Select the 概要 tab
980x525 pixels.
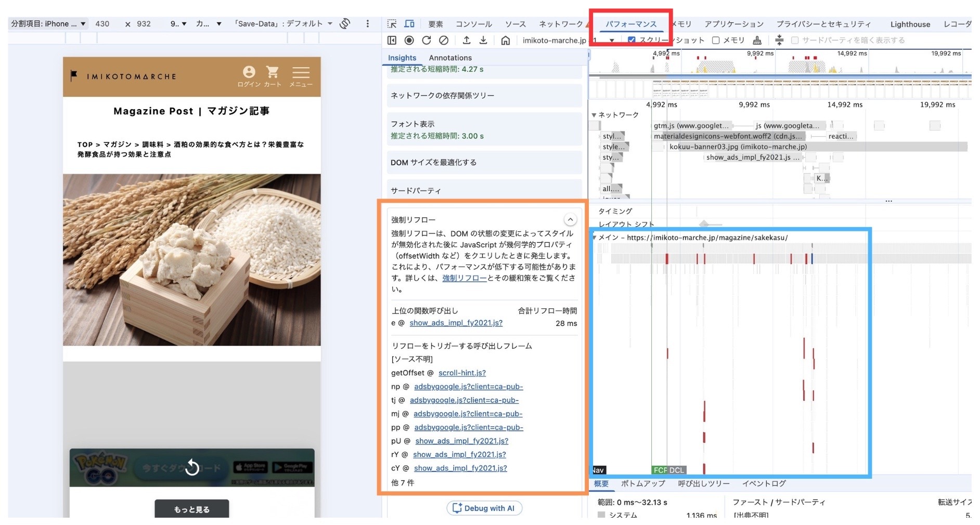pyautogui.click(x=601, y=483)
